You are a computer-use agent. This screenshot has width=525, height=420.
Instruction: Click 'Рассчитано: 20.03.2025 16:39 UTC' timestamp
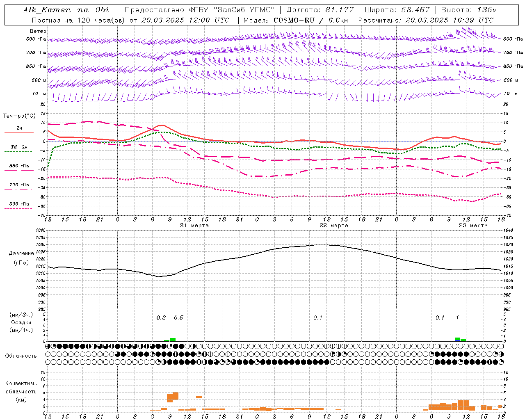pyautogui.click(x=426, y=20)
